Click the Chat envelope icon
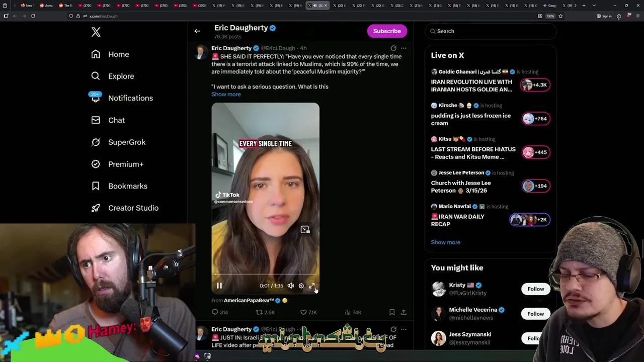644x362 pixels. [x=96, y=120]
